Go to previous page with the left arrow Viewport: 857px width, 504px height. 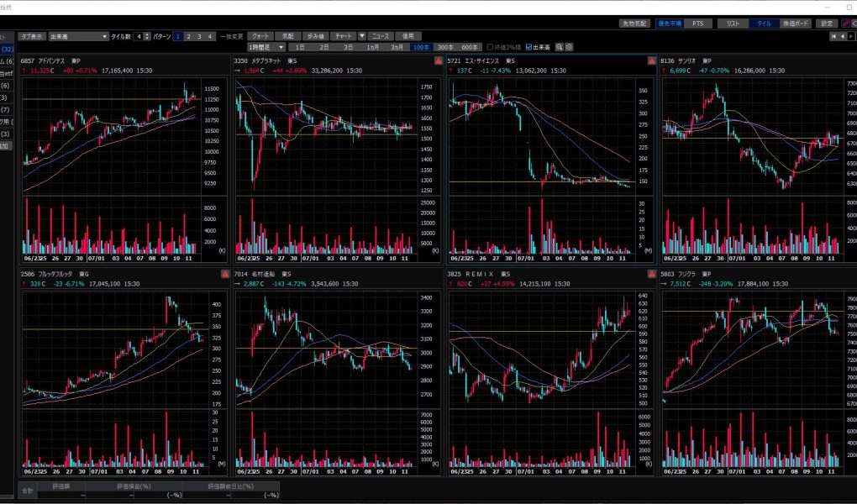coord(843,37)
